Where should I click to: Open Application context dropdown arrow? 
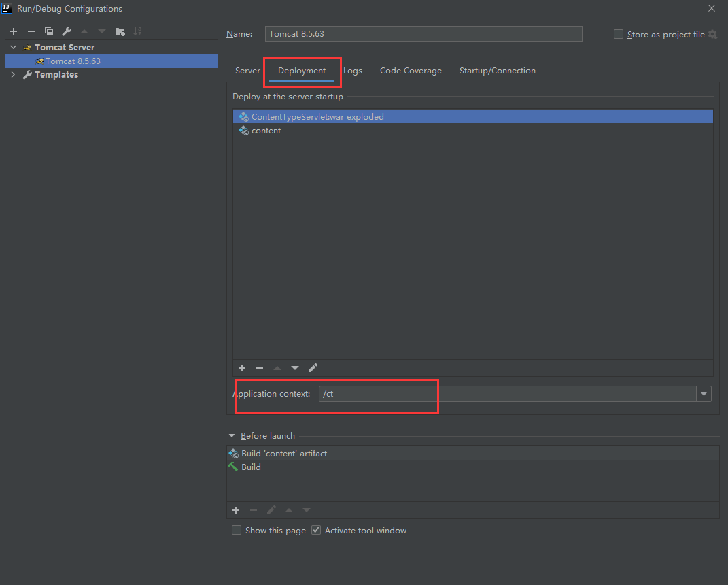point(704,394)
